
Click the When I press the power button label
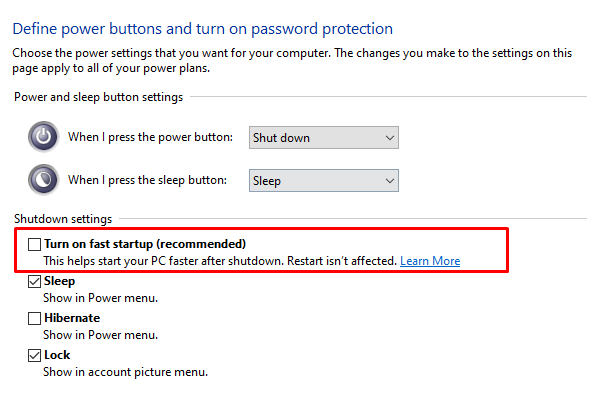coord(150,137)
